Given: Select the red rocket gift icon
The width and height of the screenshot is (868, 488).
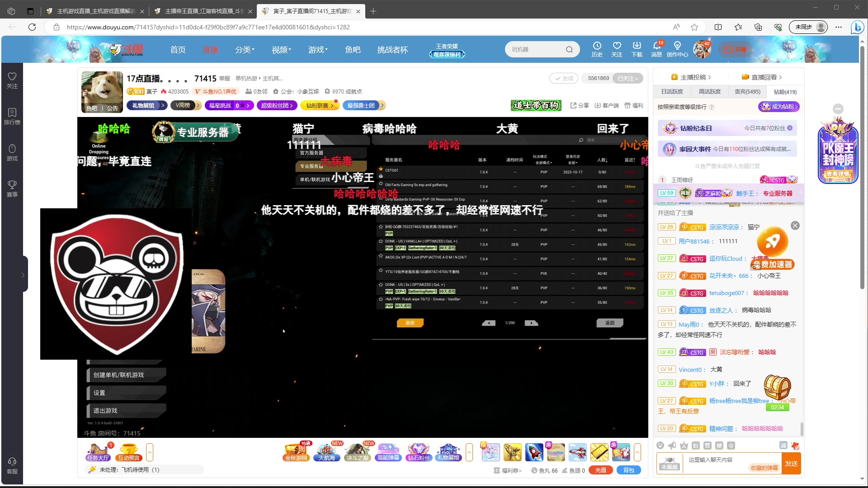Looking at the screenshot, I should tap(534, 452).
